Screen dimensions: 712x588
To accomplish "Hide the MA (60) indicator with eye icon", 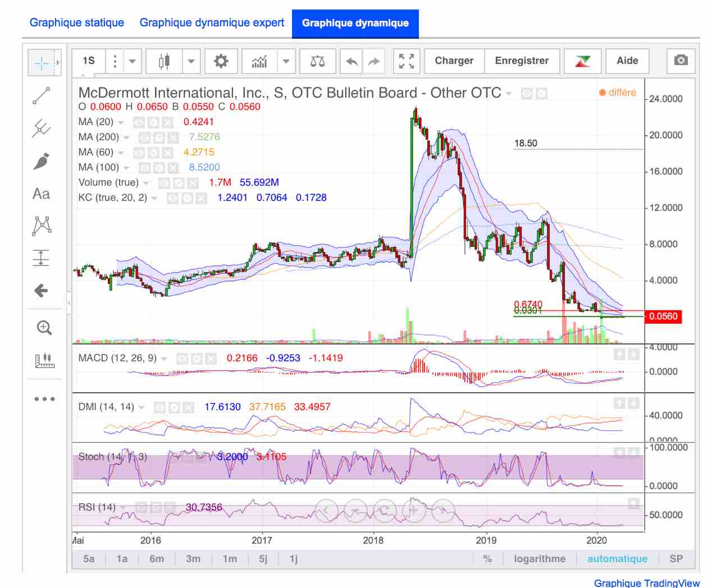I will [x=139, y=152].
